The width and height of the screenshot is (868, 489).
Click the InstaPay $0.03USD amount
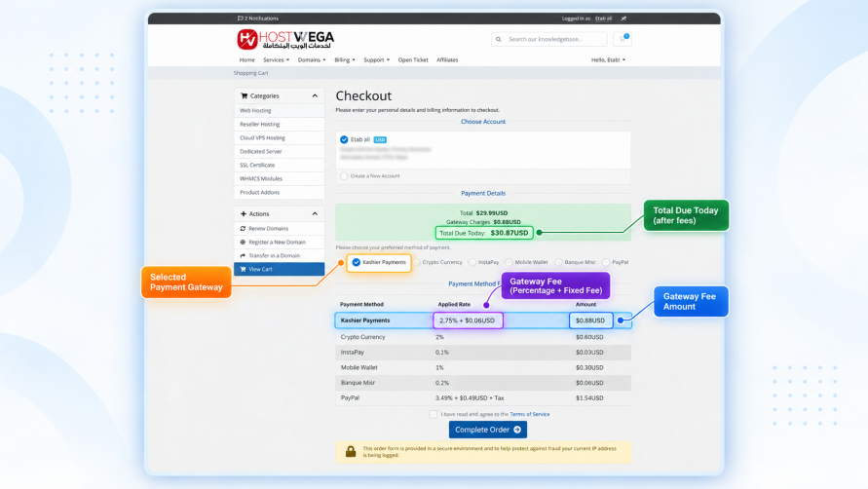coord(589,353)
